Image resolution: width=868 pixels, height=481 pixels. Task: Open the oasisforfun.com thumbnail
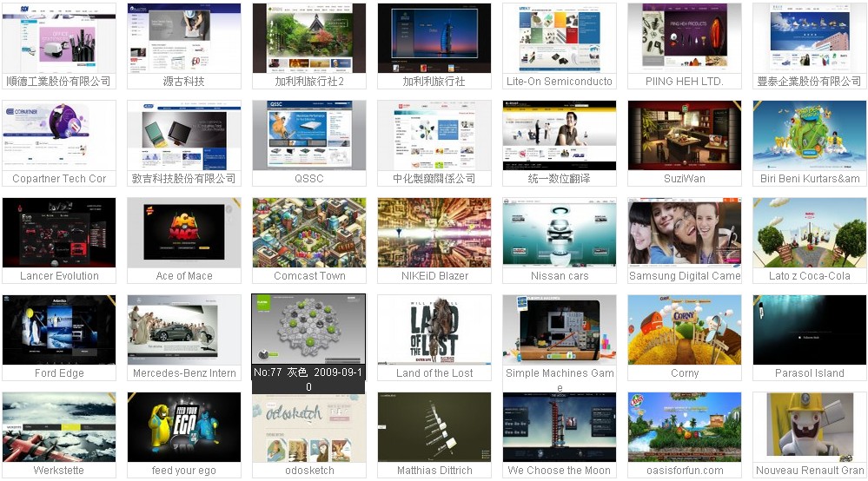tap(685, 427)
